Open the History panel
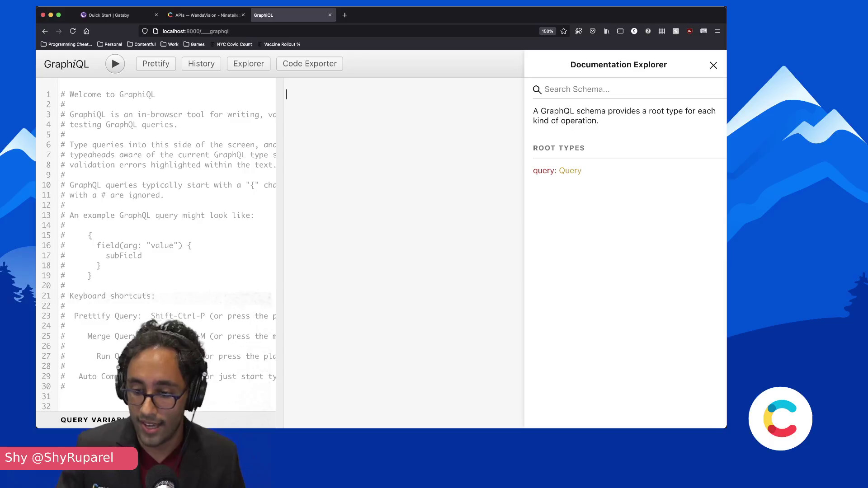 point(201,64)
